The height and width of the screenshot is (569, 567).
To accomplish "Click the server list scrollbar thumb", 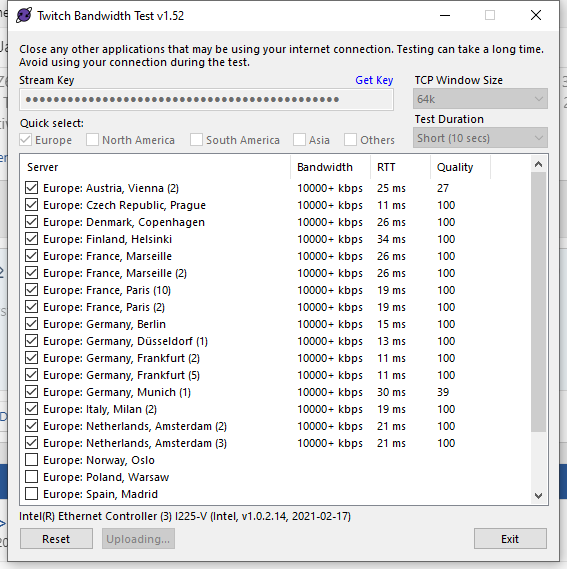I will (538, 302).
